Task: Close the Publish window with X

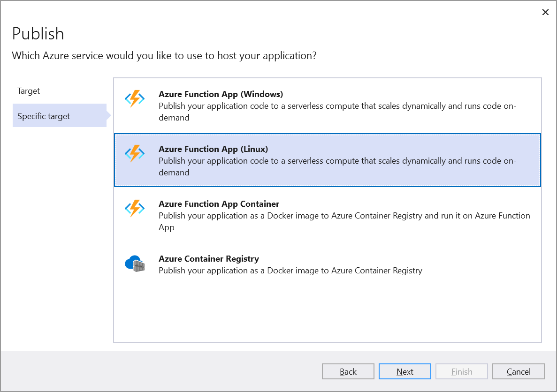Action: (545, 13)
